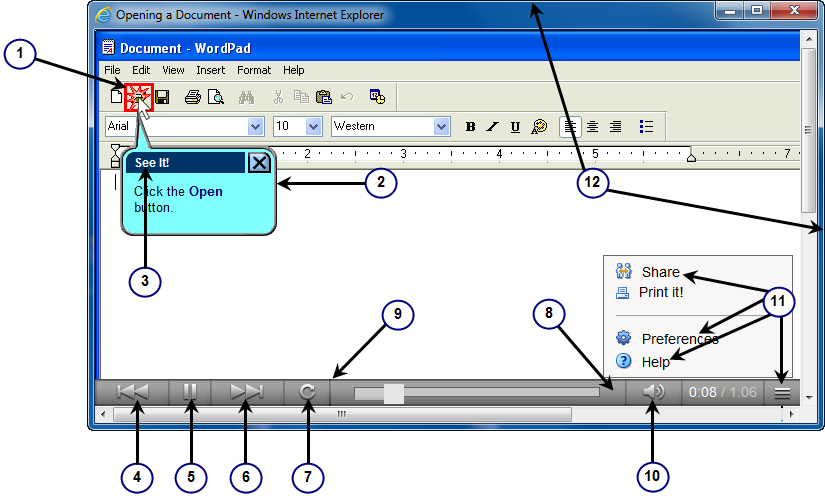
Task: Open the Help menu in WordPad
Action: tap(294, 70)
